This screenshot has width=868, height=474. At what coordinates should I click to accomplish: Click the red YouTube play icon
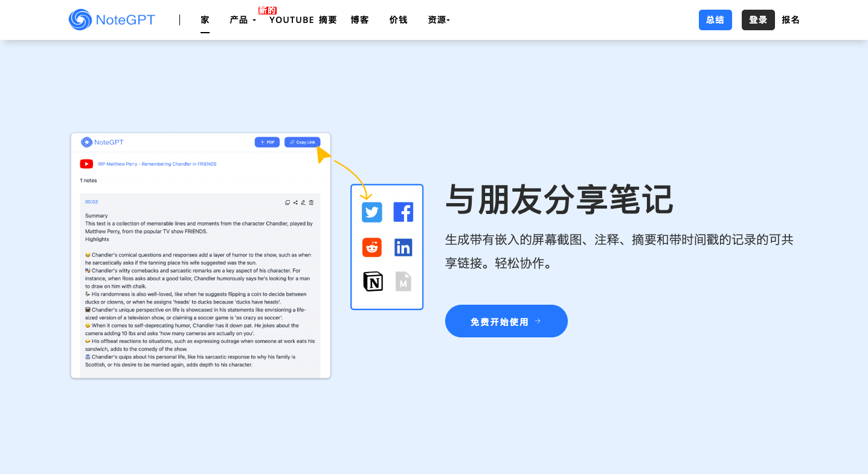pyautogui.click(x=86, y=164)
